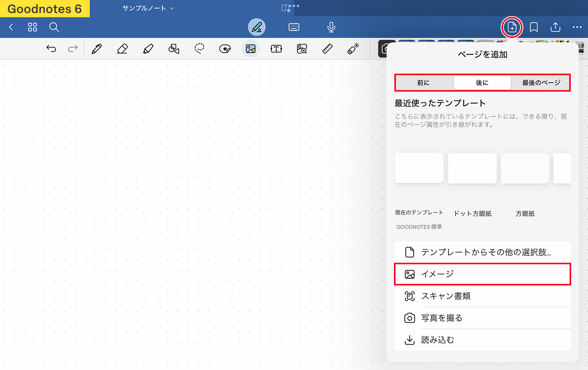Select the Highlighter tool
The width and height of the screenshot is (588, 370).
pos(148,49)
